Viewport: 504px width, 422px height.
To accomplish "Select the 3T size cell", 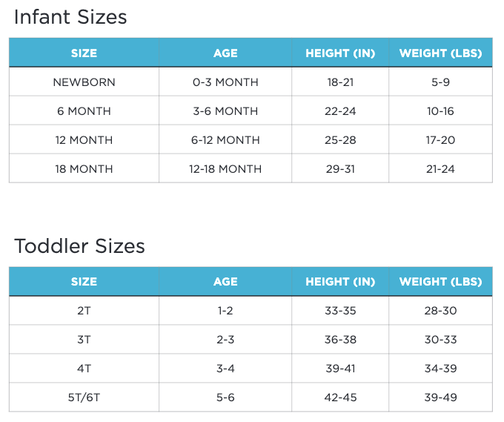I will tap(84, 340).
